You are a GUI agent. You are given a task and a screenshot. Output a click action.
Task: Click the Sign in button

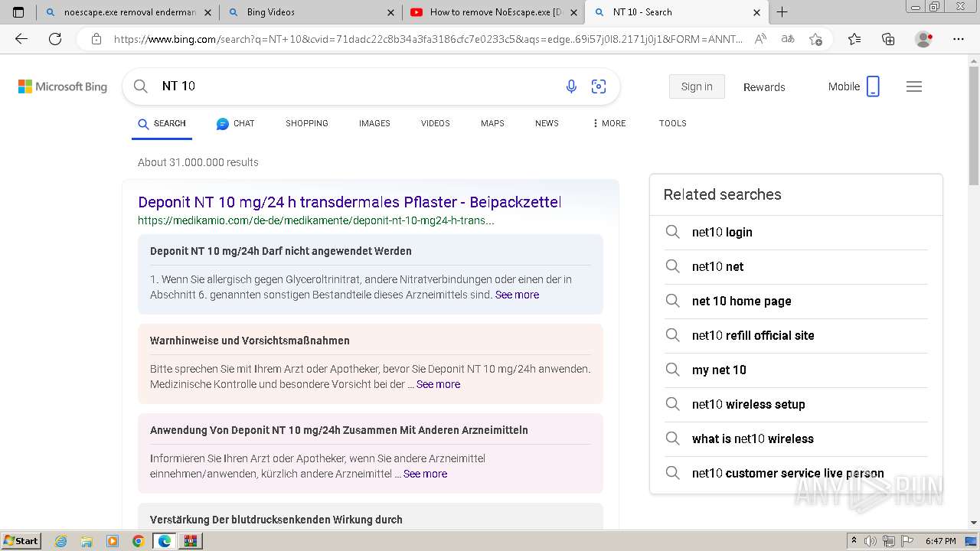point(697,86)
